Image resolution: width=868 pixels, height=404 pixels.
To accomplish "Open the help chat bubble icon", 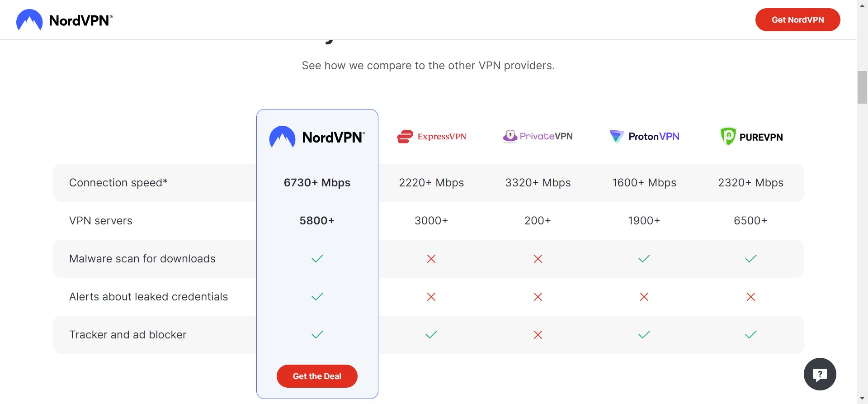I will 820,374.
